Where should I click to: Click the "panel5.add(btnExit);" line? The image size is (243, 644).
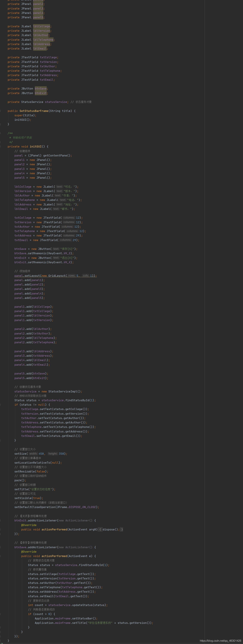point(31,378)
